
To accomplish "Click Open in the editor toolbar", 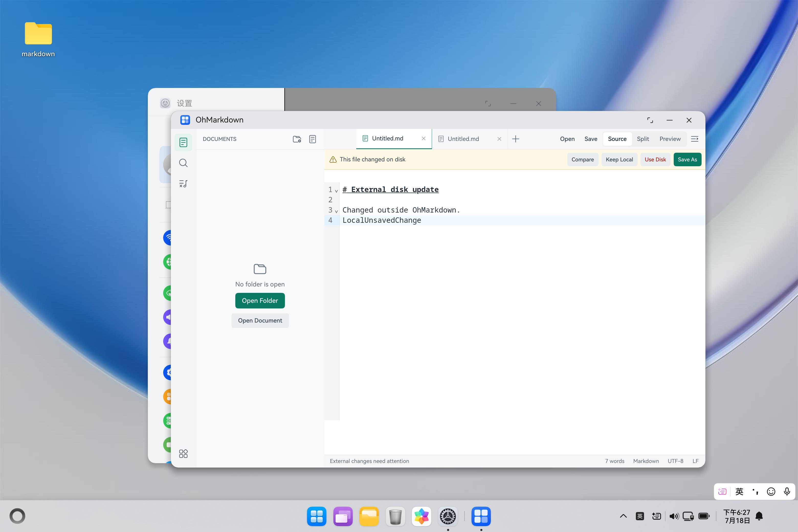I will pyautogui.click(x=567, y=139).
